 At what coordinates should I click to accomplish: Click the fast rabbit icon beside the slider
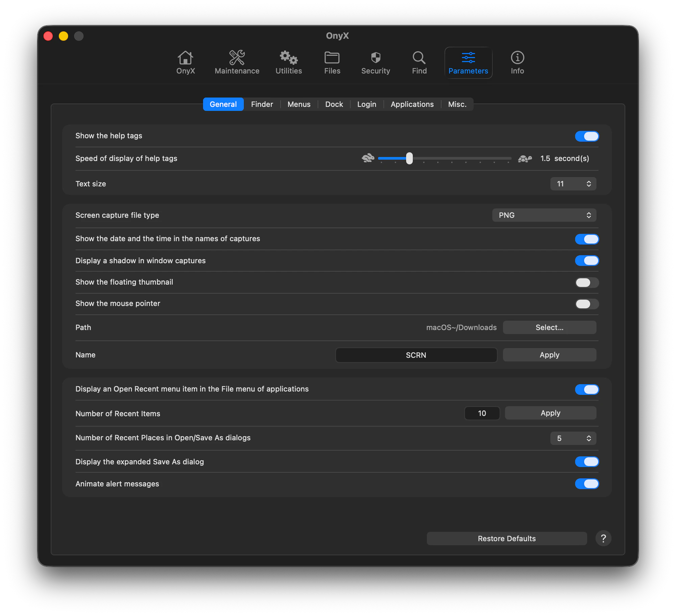pyautogui.click(x=368, y=158)
